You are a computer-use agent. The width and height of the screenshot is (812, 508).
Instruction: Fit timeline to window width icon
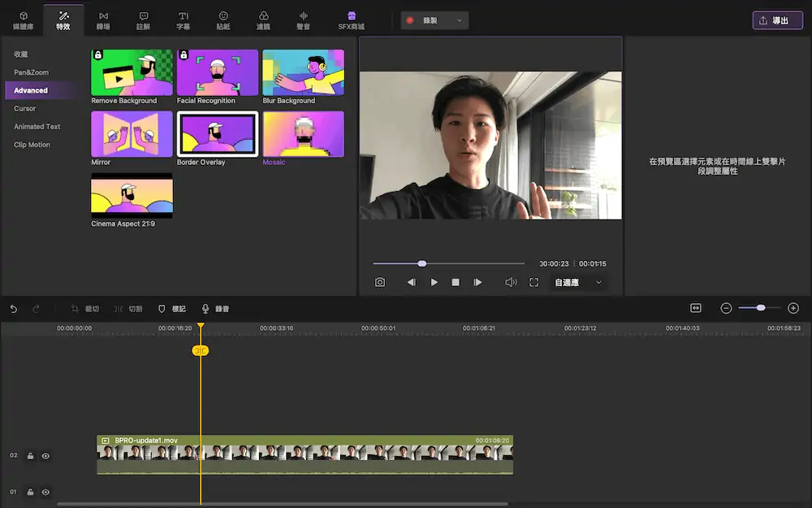coord(696,308)
